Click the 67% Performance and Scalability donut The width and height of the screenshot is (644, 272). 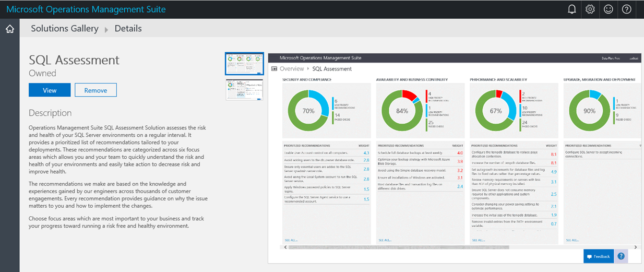pyautogui.click(x=495, y=111)
